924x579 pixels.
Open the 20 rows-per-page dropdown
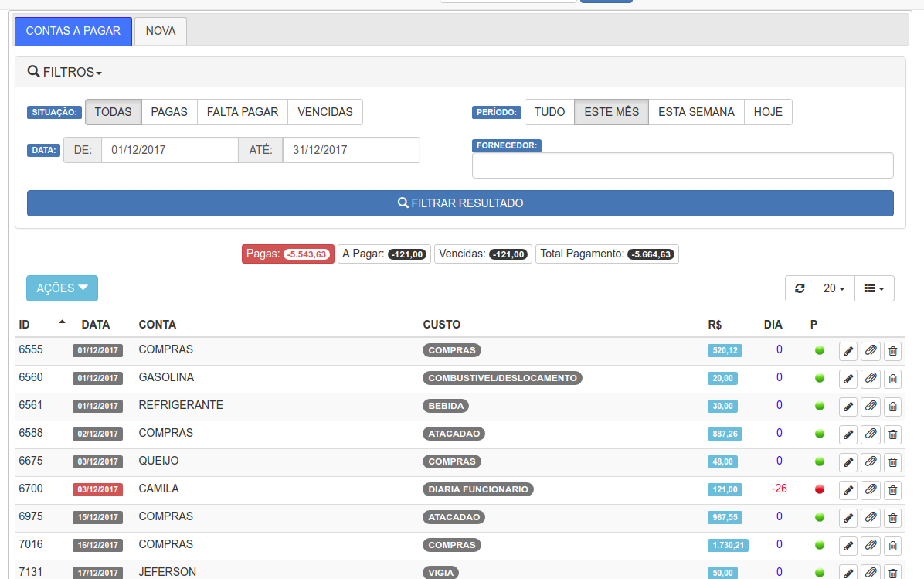[x=834, y=288]
